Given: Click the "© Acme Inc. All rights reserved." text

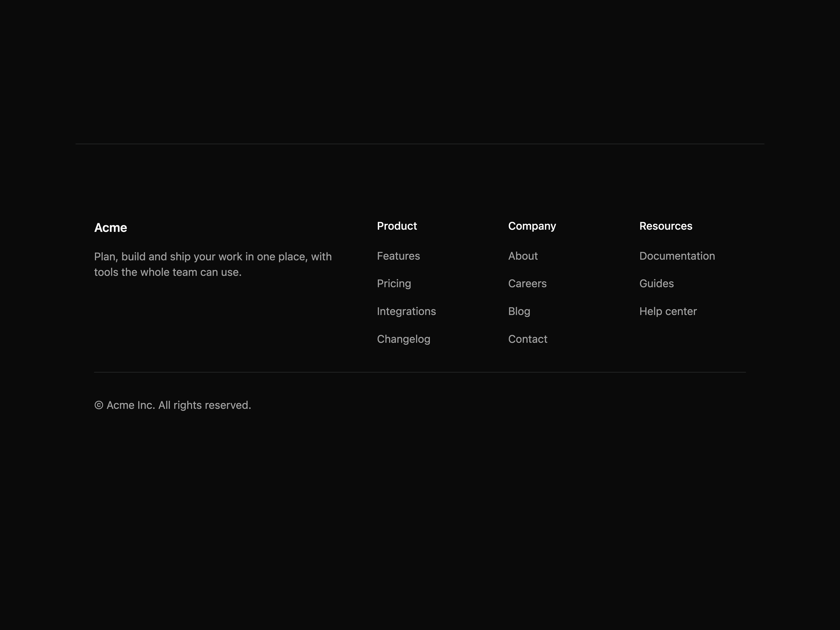Looking at the screenshot, I should [173, 405].
